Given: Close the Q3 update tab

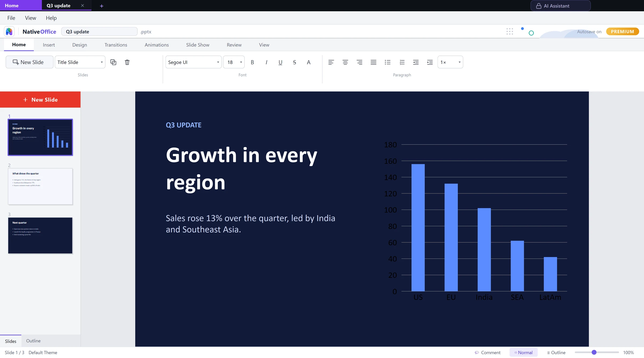Looking at the screenshot, I should (82, 6).
